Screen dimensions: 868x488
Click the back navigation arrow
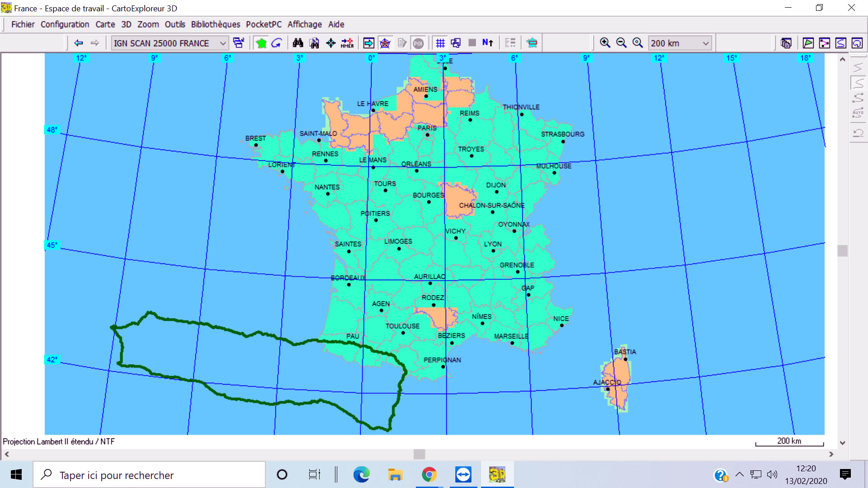[x=79, y=43]
